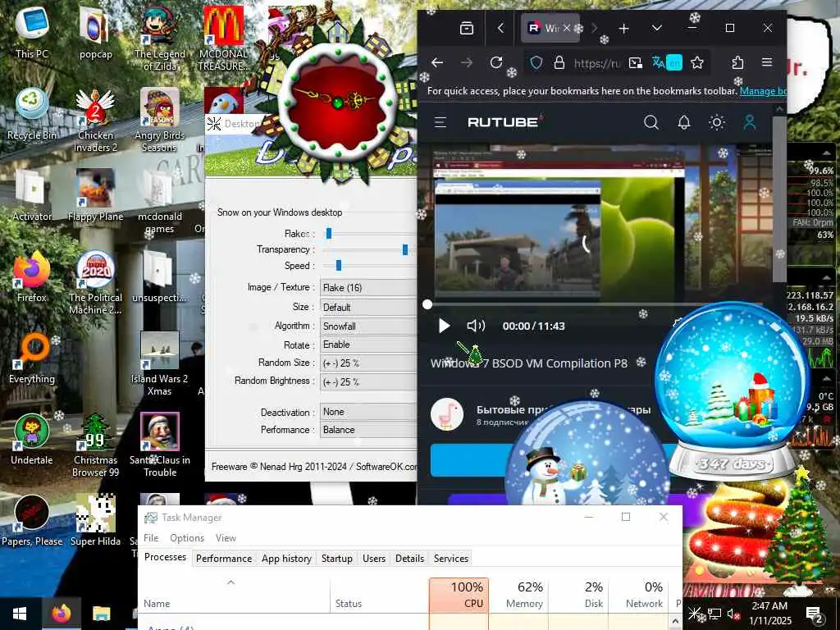840x630 pixels.
Task: Sort processes by CPU column header
Action: click(459, 595)
